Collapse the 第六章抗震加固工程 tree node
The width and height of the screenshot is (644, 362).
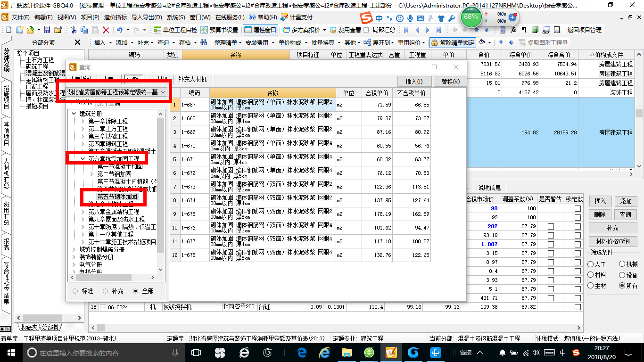tap(83, 159)
